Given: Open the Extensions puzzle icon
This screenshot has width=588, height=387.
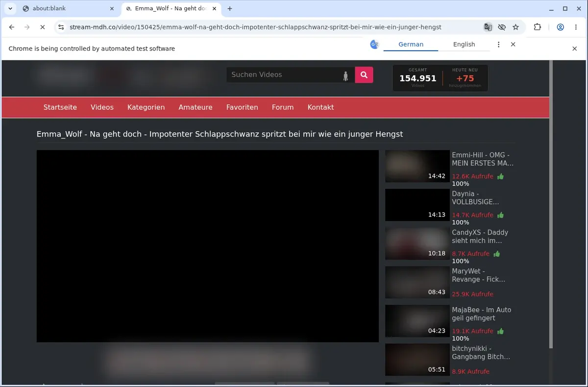Looking at the screenshot, I should point(538,27).
